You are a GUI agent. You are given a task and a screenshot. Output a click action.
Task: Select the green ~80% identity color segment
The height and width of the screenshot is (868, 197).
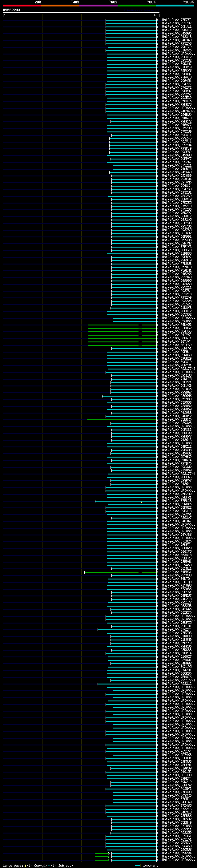(x=137, y=6)
